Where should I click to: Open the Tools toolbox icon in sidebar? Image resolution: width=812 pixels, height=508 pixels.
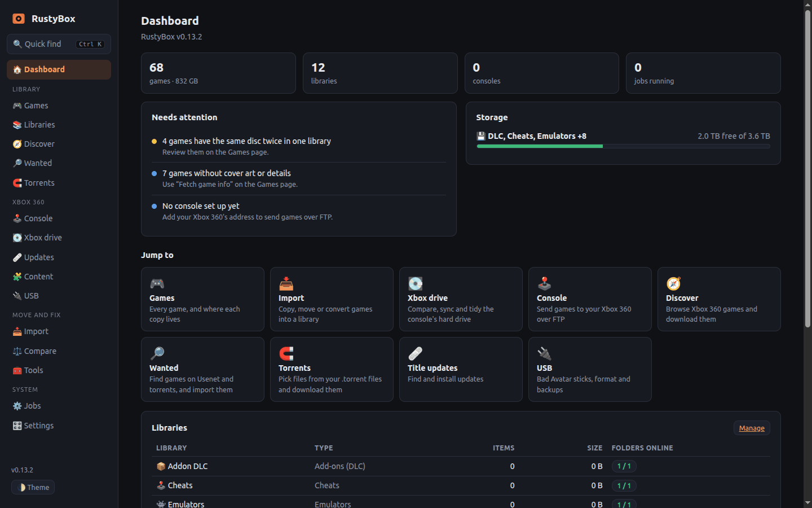tap(17, 370)
